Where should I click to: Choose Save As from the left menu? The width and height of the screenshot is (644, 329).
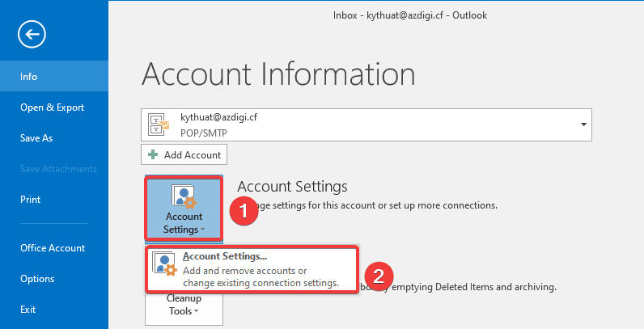(x=36, y=138)
